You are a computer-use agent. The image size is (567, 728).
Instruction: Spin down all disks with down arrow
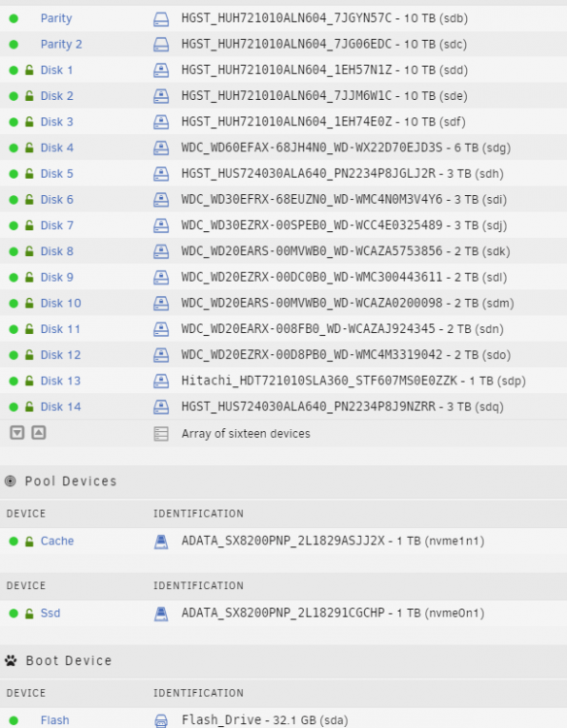[17, 433]
